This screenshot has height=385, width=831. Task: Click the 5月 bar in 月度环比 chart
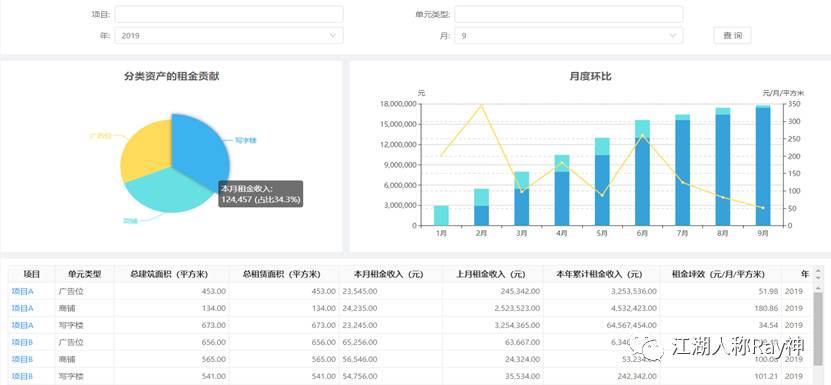pyautogui.click(x=602, y=181)
